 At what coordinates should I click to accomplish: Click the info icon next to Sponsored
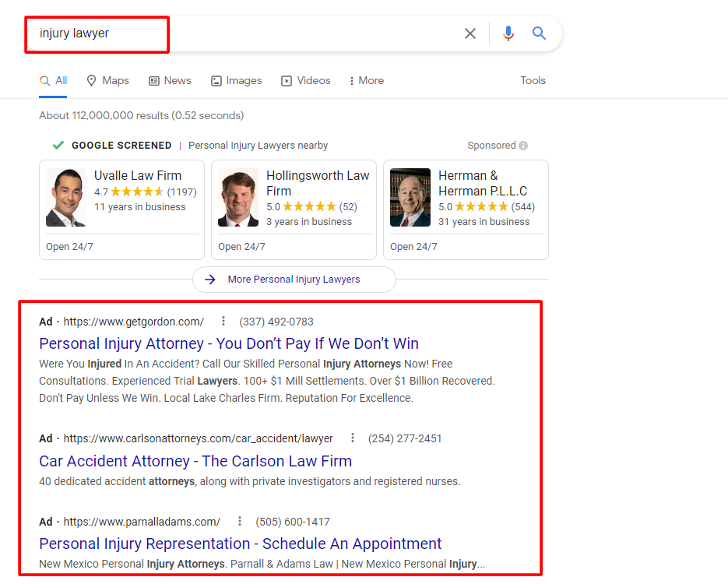[x=524, y=146]
